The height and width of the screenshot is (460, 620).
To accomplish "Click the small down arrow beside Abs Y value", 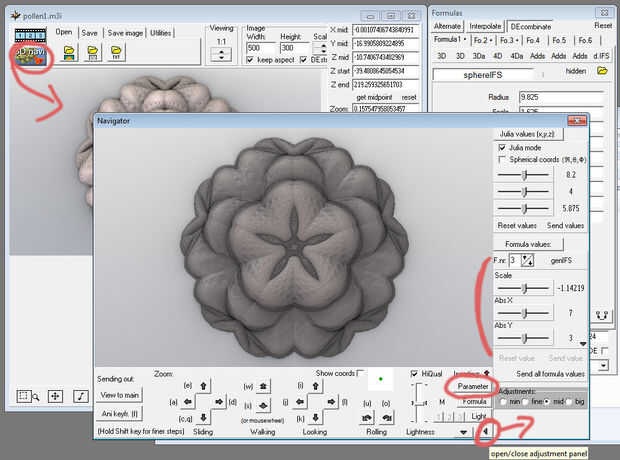I will [583, 344].
